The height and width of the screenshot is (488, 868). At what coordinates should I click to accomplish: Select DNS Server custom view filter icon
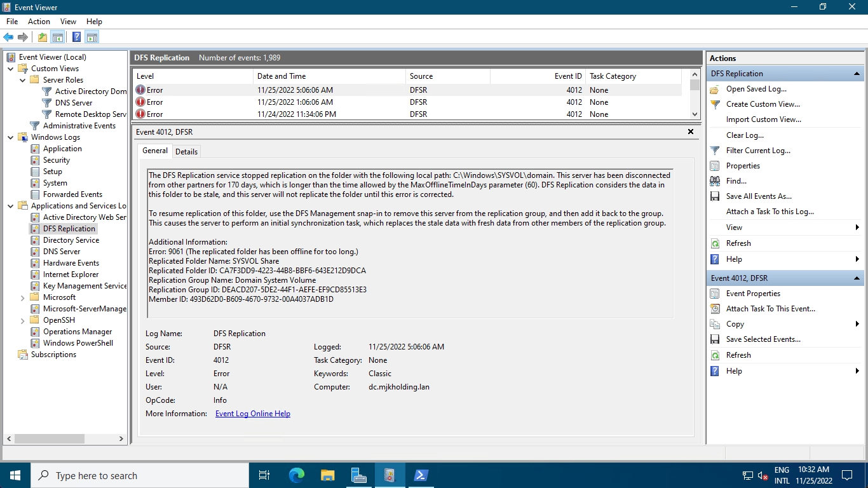[46, 103]
